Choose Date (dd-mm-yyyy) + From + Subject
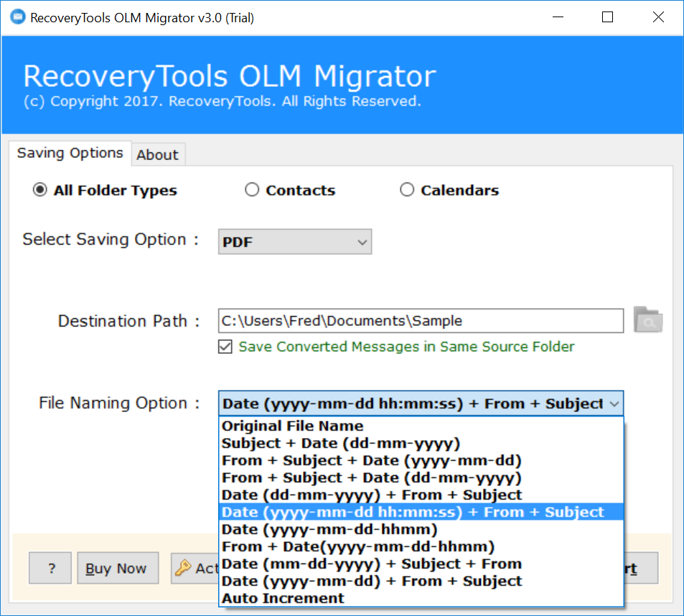The image size is (684, 616). 421,495
